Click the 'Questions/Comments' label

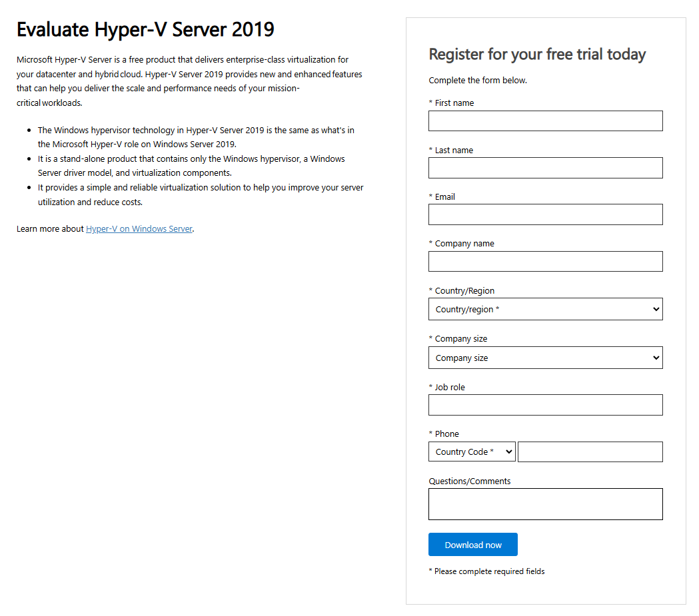click(x=469, y=481)
